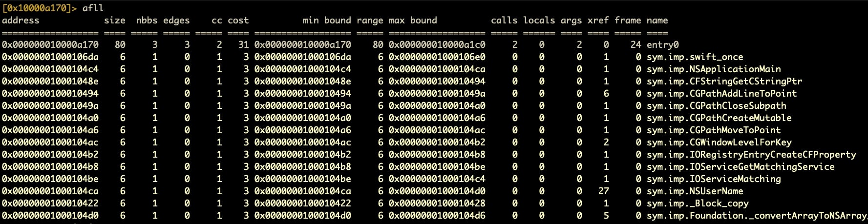Select the address column header
Image resolution: width=868 pixels, height=224 pixels.
pyautogui.click(x=21, y=20)
